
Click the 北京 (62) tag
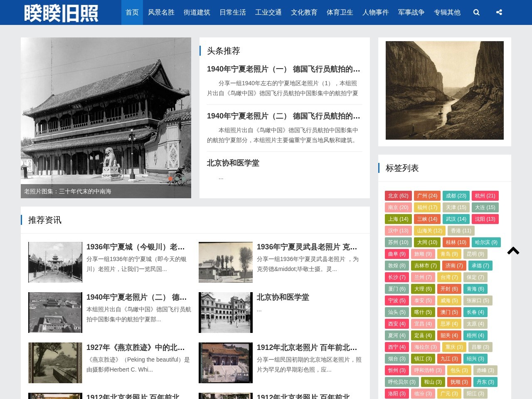(398, 196)
